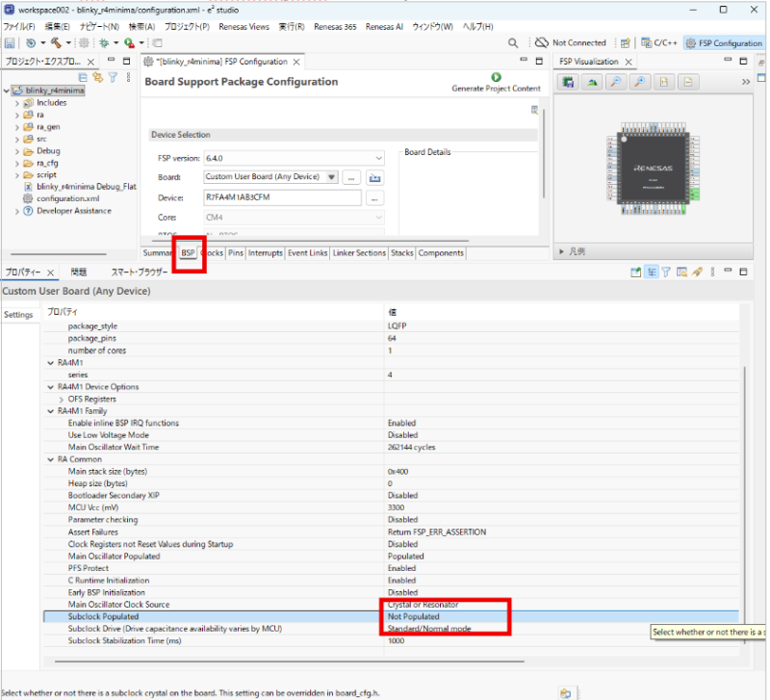This screenshot has height=700, width=770.
Task: Expand the Includes folder
Action: coord(17,103)
